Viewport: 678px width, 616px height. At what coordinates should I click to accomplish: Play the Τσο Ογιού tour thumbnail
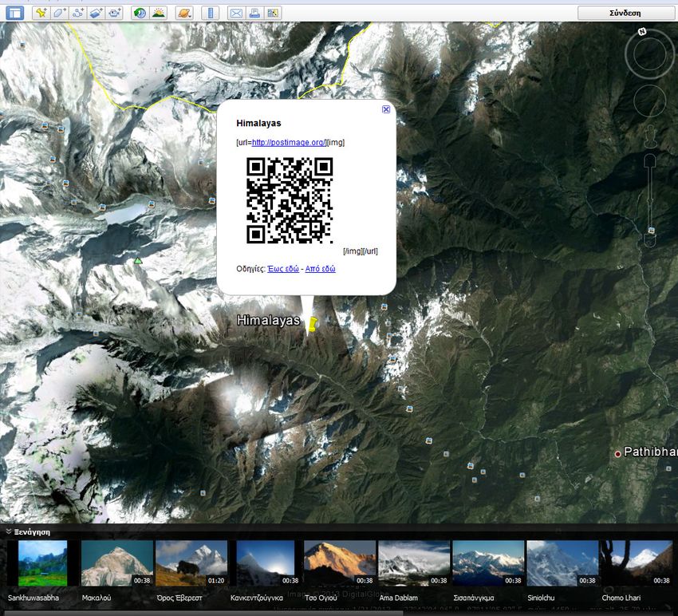click(x=340, y=563)
